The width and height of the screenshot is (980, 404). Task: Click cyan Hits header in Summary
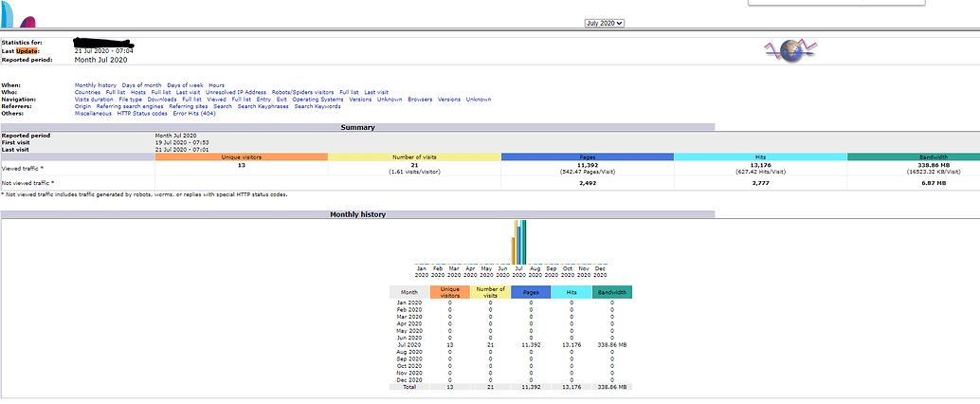[x=761, y=157]
